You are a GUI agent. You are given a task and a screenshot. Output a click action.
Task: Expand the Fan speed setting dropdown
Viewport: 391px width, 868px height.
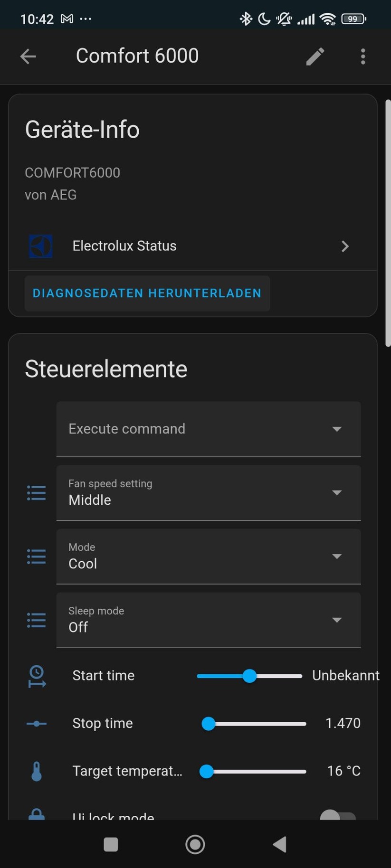(208, 493)
